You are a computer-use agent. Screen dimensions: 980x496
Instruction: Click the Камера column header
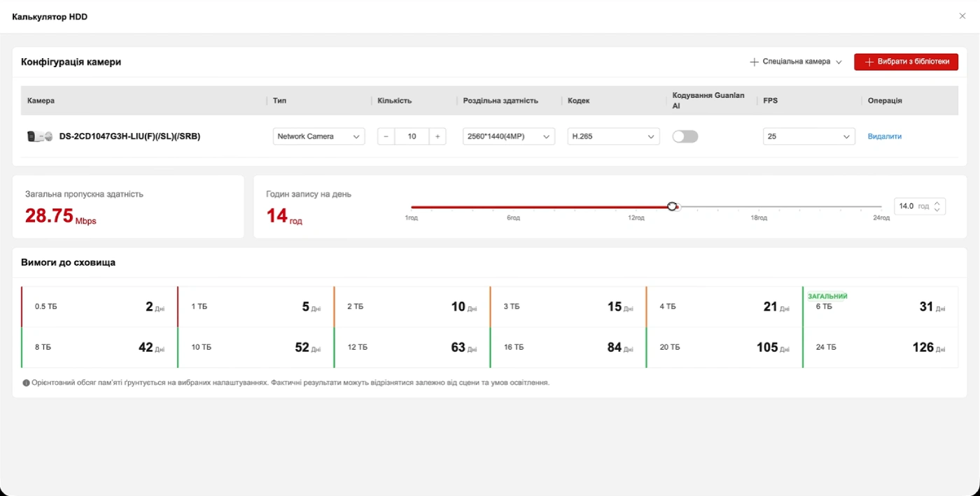click(x=41, y=101)
